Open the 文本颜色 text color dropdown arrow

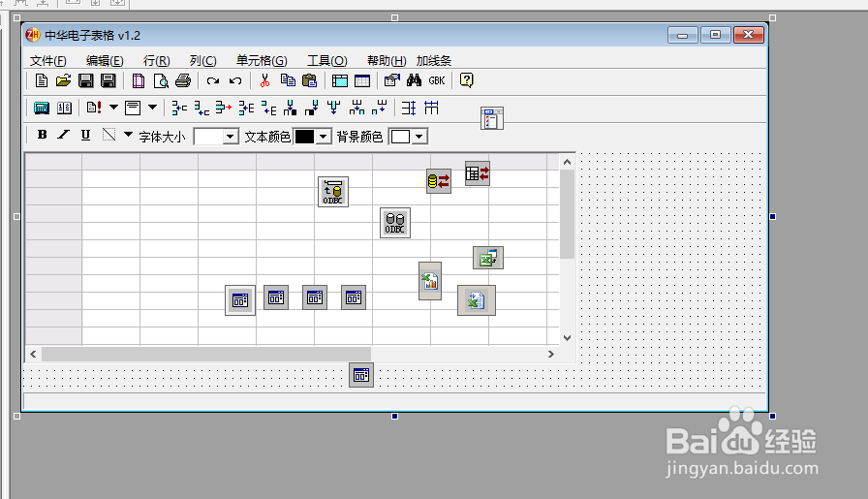(x=324, y=137)
